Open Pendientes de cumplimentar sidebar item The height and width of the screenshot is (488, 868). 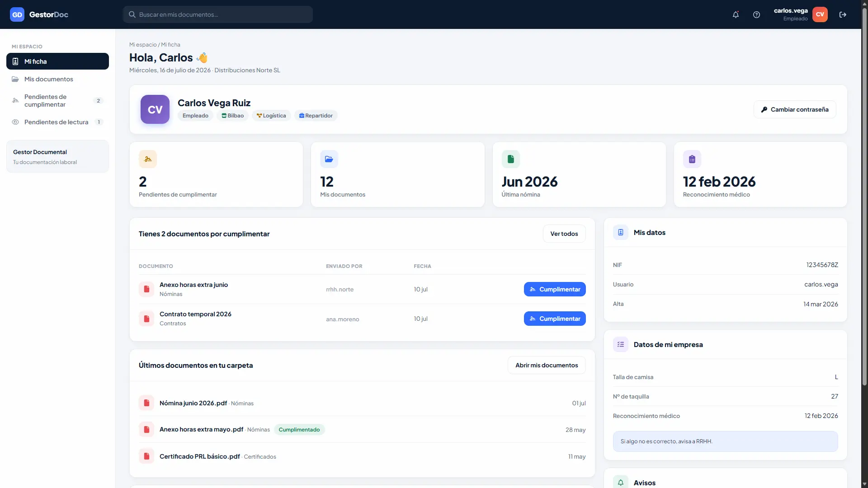(57, 101)
